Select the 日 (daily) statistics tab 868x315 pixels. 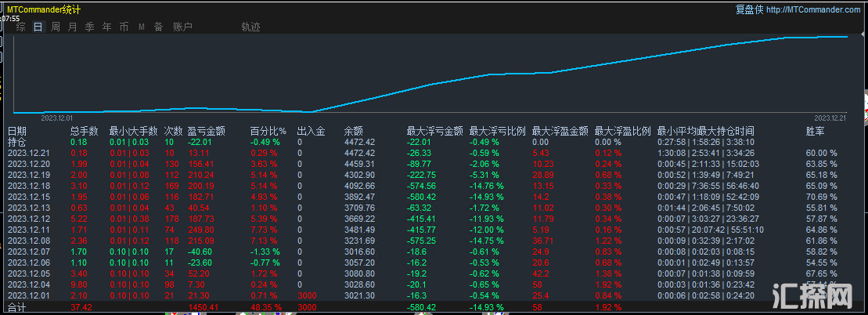38,27
